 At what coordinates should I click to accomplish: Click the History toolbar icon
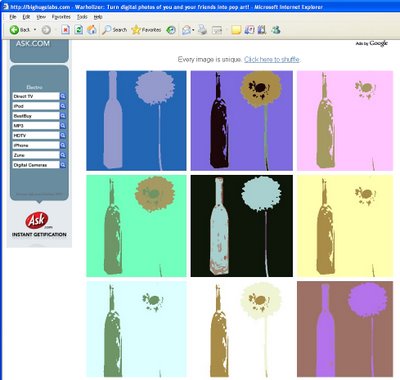click(x=171, y=30)
